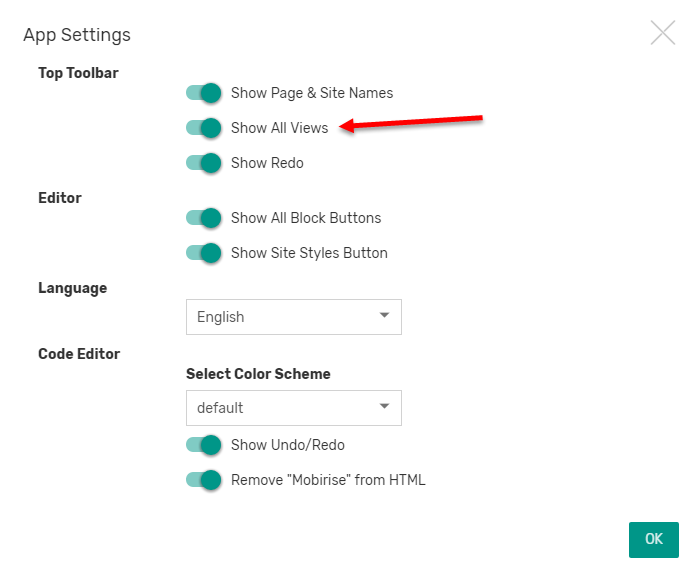The image size is (698, 575).
Task: Click the Show All Block Buttons label
Action: tap(306, 218)
